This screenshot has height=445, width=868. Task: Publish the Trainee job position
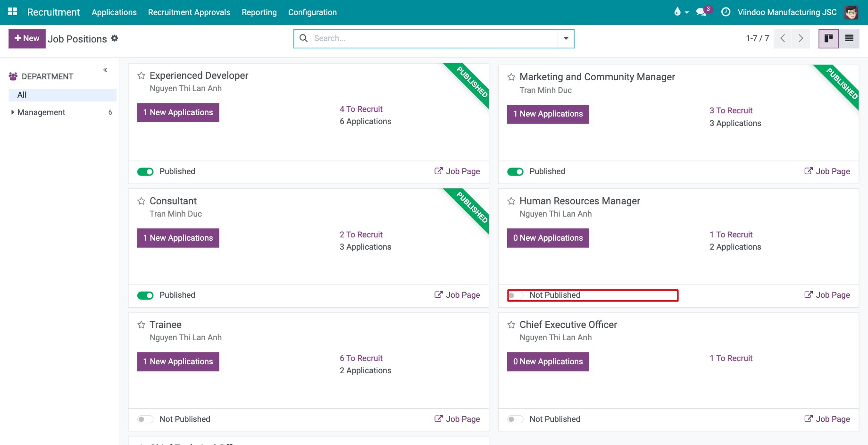(x=145, y=419)
